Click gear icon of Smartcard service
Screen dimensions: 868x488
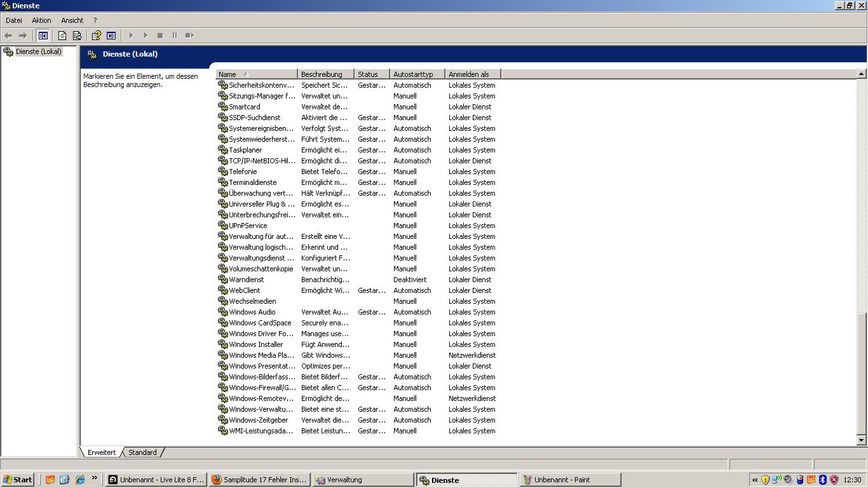click(x=223, y=106)
